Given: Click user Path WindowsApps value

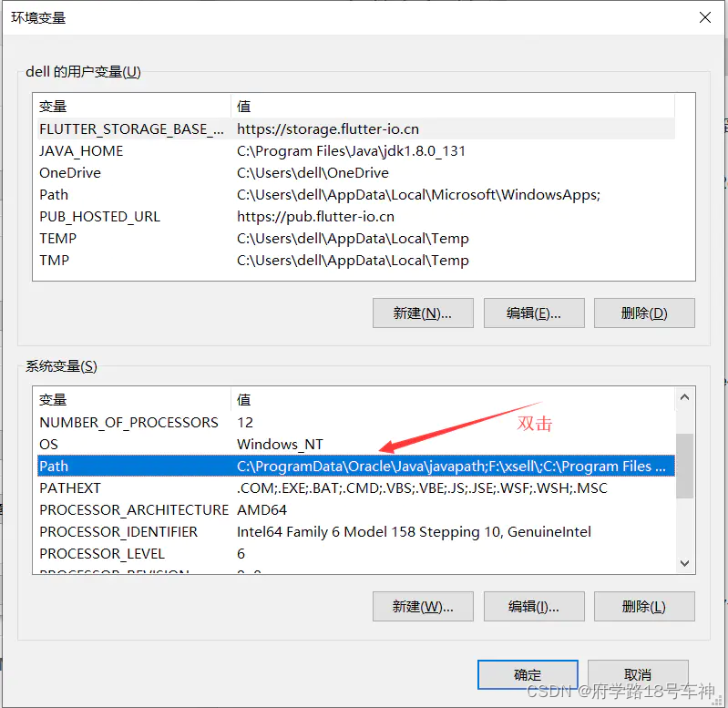Looking at the screenshot, I should tap(418, 194).
